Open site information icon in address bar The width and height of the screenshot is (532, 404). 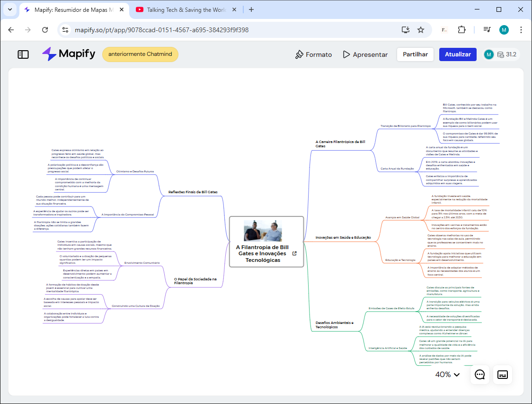click(x=65, y=30)
